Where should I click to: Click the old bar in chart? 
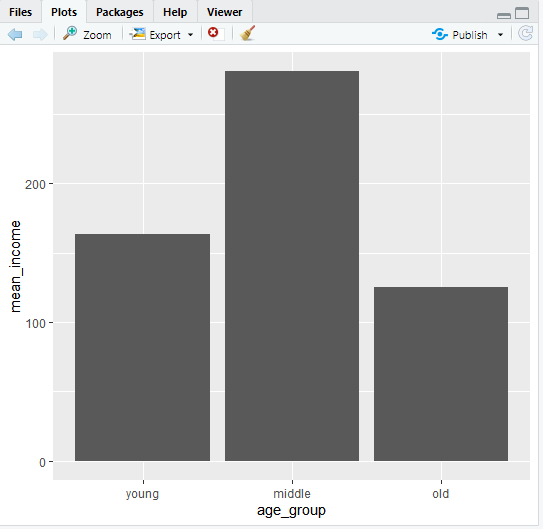[x=441, y=374]
